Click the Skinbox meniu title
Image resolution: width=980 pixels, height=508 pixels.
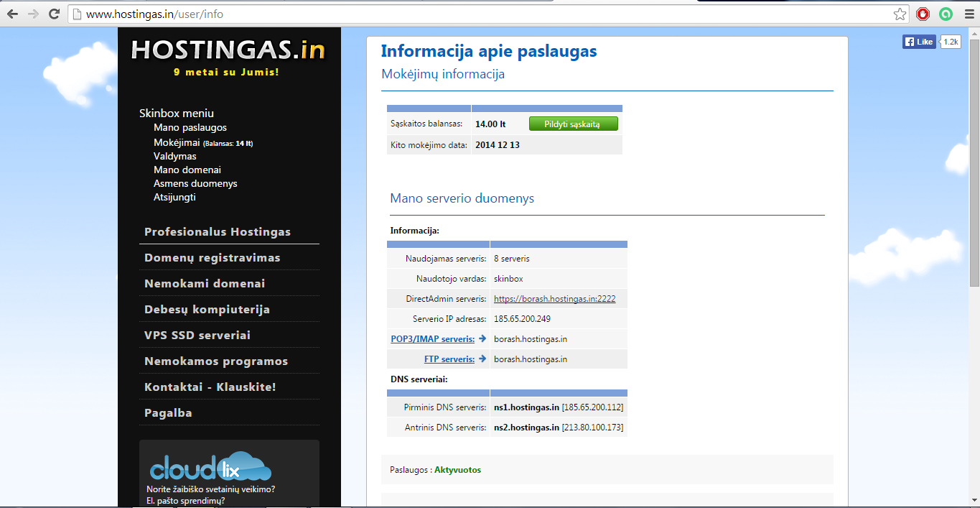(x=177, y=113)
